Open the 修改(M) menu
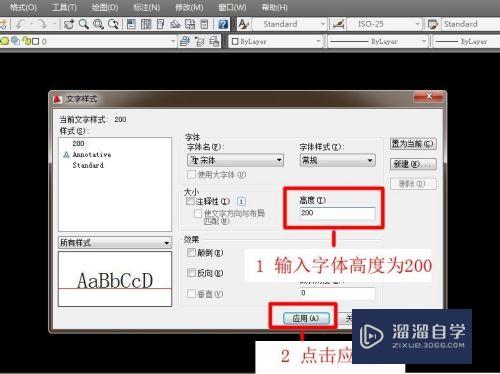Viewport: 500px width, 374px height. click(x=189, y=7)
